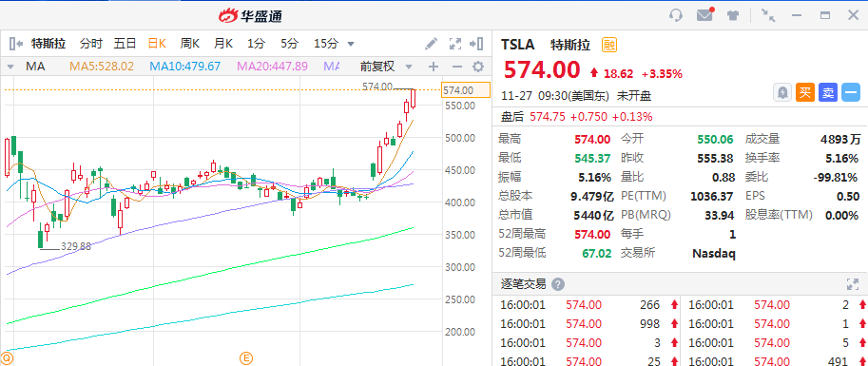Click the E earnings marker on timeline
This screenshot has height=366, width=868.
tap(245, 357)
